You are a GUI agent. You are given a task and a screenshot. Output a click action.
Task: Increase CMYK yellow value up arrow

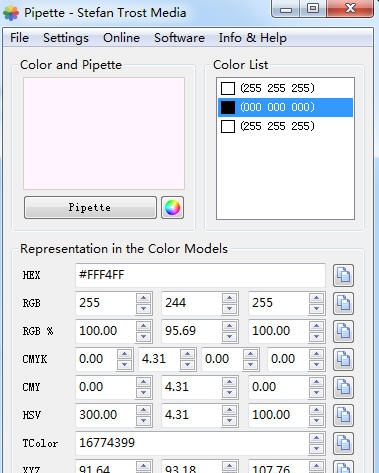pos(251,354)
